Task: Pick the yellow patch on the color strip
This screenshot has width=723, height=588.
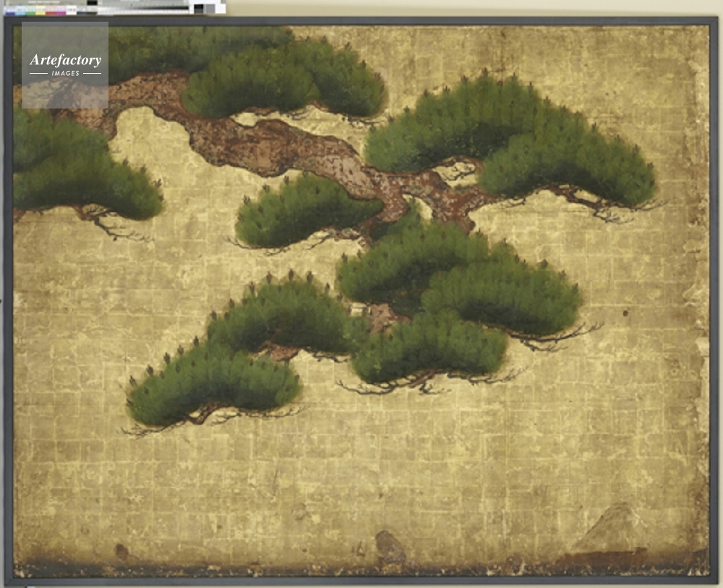Action: point(40,12)
